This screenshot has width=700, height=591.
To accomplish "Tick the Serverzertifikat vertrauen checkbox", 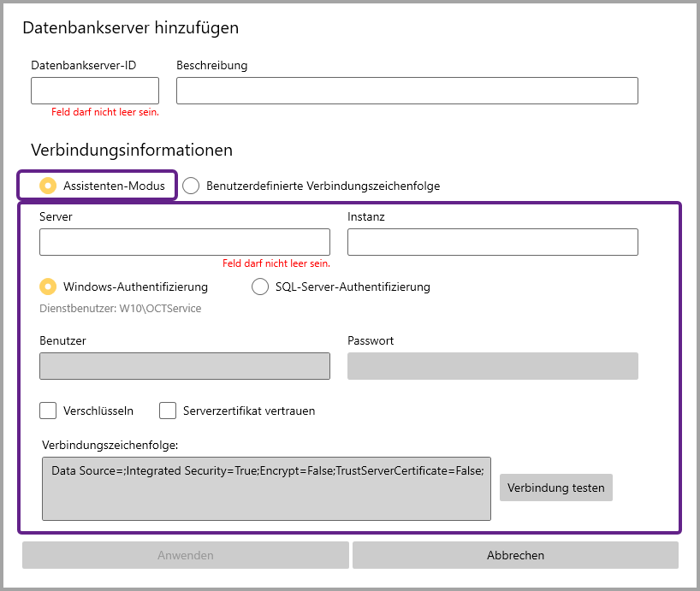I will (x=168, y=411).
